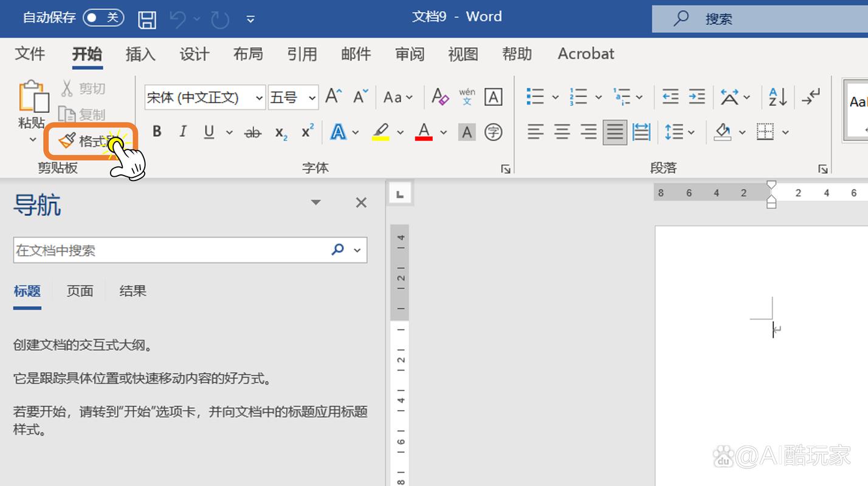The width and height of the screenshot is (868, 486).
Task: Open the highlight color dropdown arrow
Action: [x=400, y=132]
